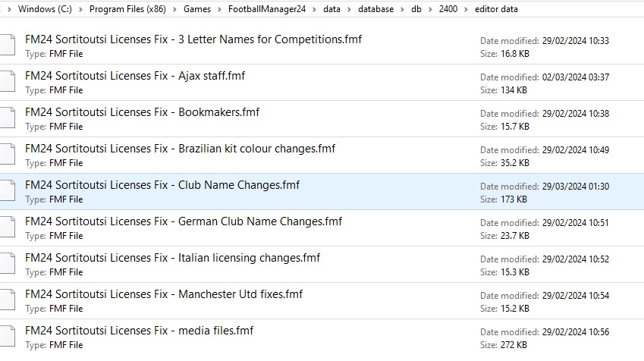Click the size value '272 KB'

click(514, 345)
